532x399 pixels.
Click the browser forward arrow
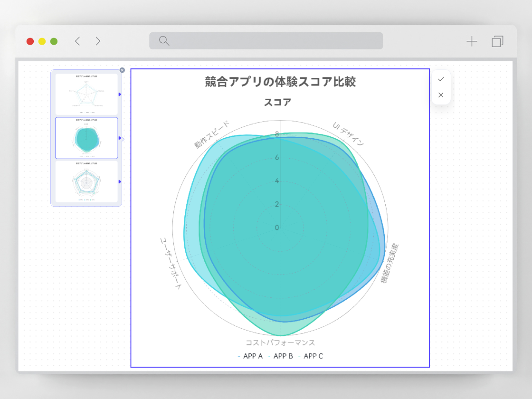tap(98, 41)
